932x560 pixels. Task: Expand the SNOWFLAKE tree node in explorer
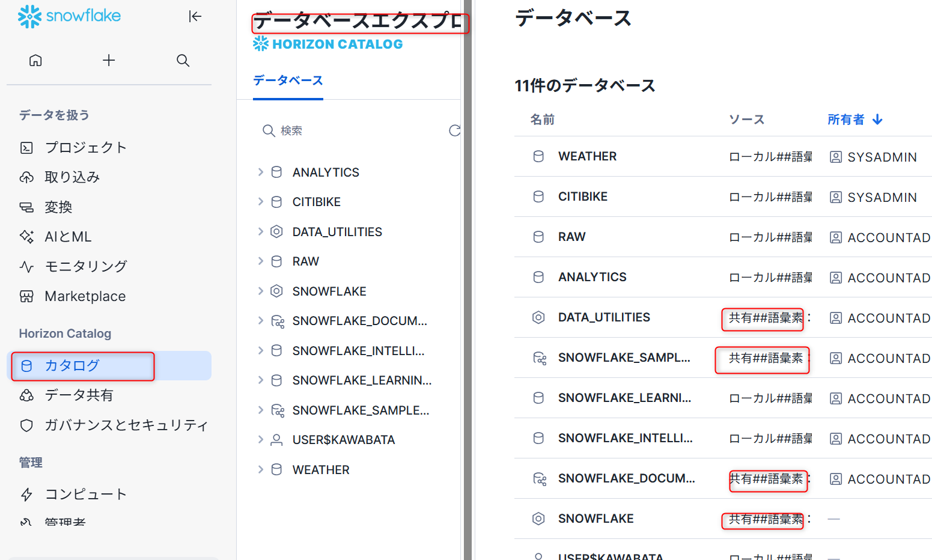point(261,291)
